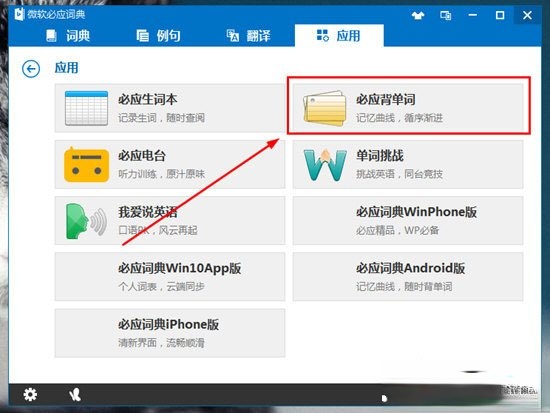Click the 必应生词本 table icon
Viewport: 550px width, 413px height.
(86, 108)
